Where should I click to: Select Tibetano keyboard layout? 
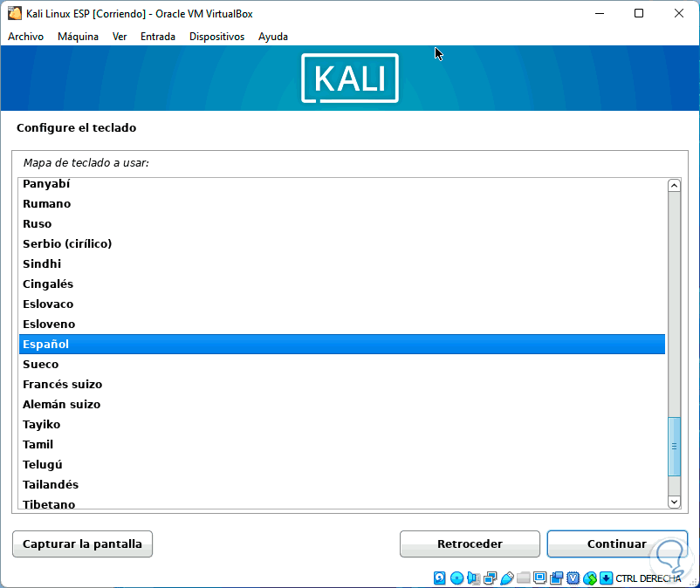tap(342, 503)
